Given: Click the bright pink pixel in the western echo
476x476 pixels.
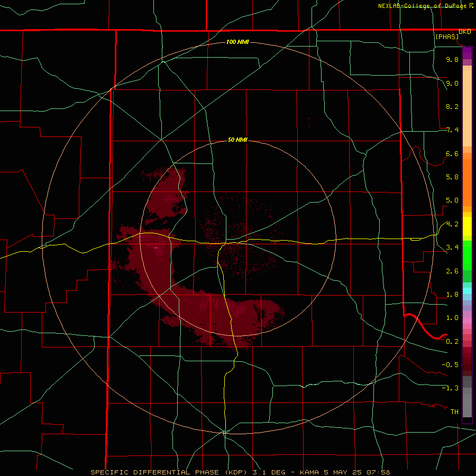Looking at the screenshot, I should pyautogui.click(x=156, y=248).
